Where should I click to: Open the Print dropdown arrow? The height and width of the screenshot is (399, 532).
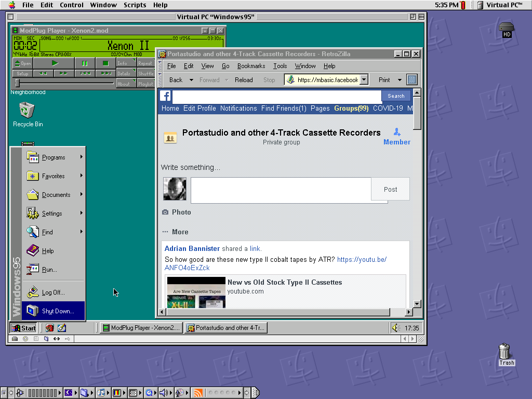click(x=400, y=80)
